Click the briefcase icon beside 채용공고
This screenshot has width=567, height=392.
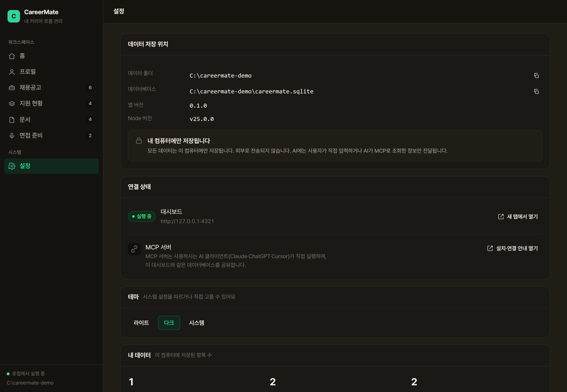pos(12,88)
